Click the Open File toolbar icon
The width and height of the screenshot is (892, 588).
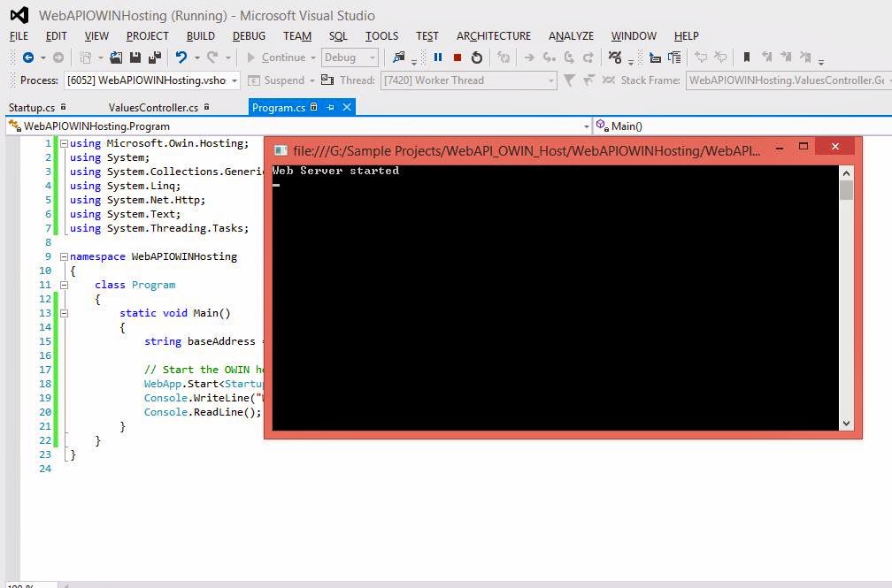(x=116, y=57)
